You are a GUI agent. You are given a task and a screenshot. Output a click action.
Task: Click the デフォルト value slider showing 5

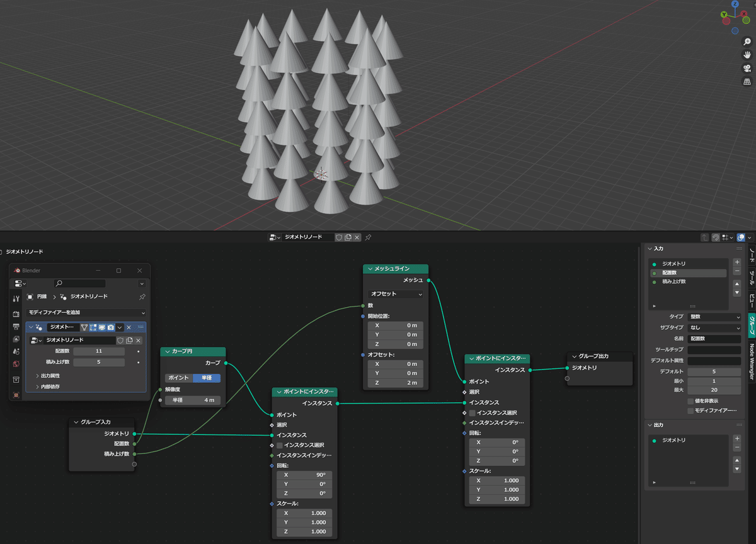point(714,371)
